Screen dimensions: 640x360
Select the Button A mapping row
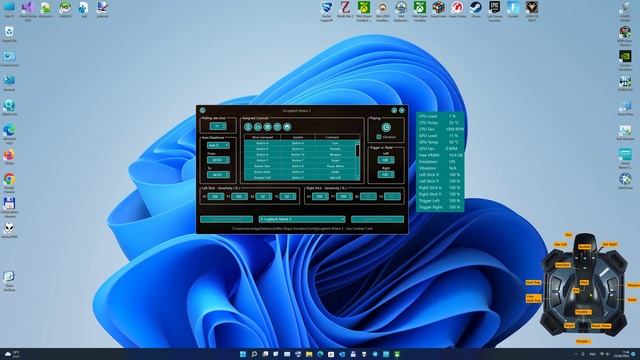[300, 143]
